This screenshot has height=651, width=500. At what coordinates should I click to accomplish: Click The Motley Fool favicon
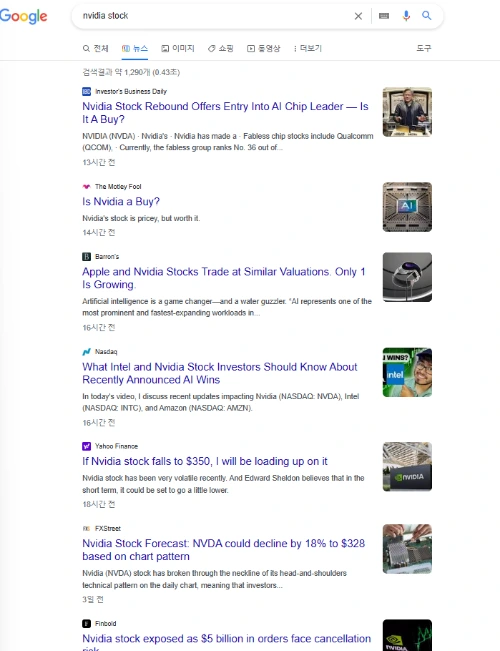click(x=86, y=186)
